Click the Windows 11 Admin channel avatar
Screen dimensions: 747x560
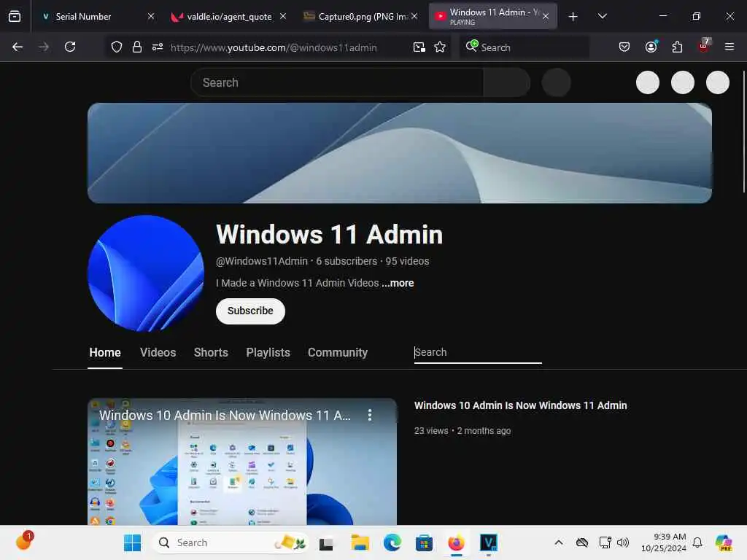click(146, 273)
